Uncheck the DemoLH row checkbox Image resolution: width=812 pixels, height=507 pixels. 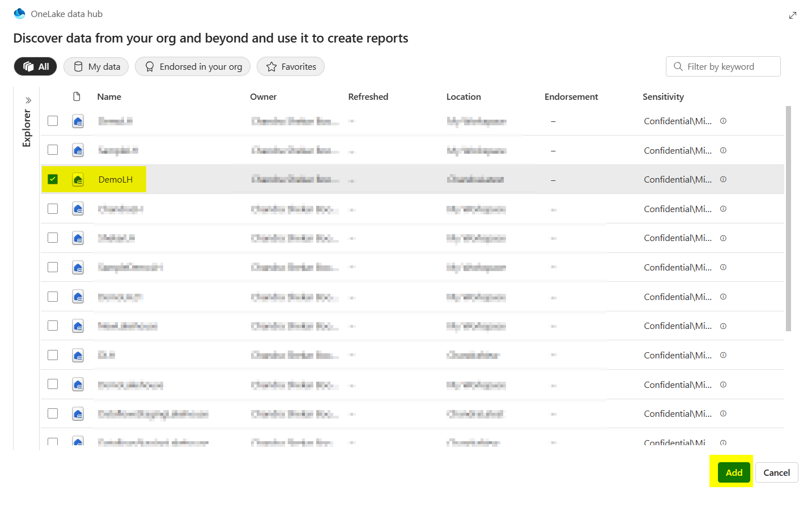(x=53, y=179)
